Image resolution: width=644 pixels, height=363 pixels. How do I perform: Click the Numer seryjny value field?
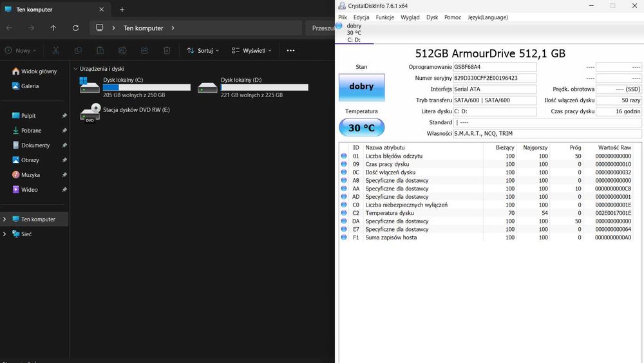point(495,78)
